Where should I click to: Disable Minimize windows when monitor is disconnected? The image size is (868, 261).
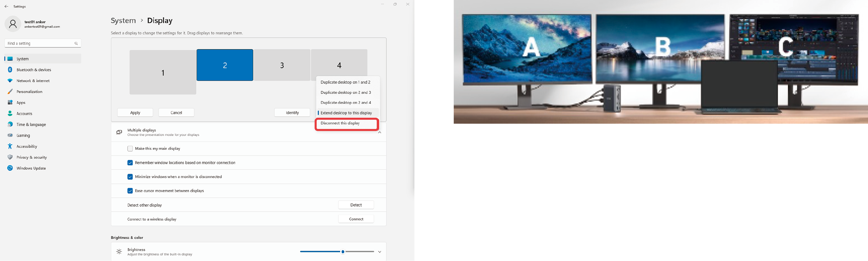130,177
